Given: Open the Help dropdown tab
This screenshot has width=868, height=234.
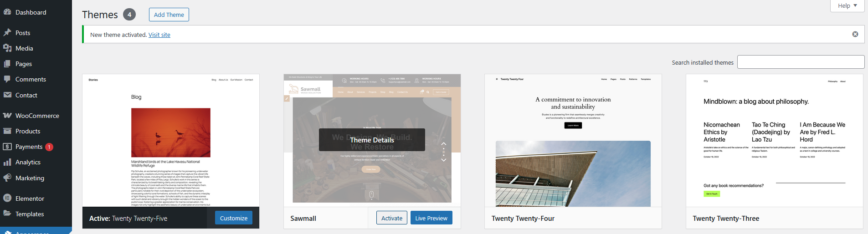Looking at the screenshot, I should pyautogui.click(x=847, y=5).
